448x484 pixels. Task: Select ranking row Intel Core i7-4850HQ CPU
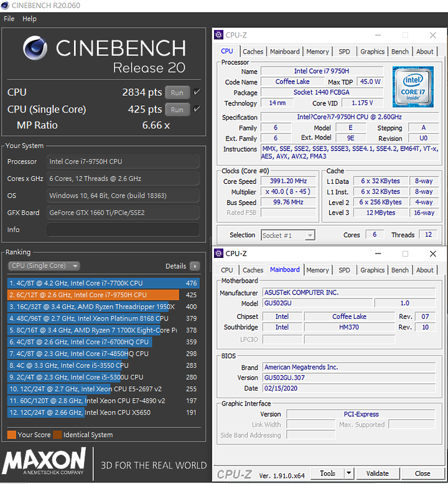[103, 353]
